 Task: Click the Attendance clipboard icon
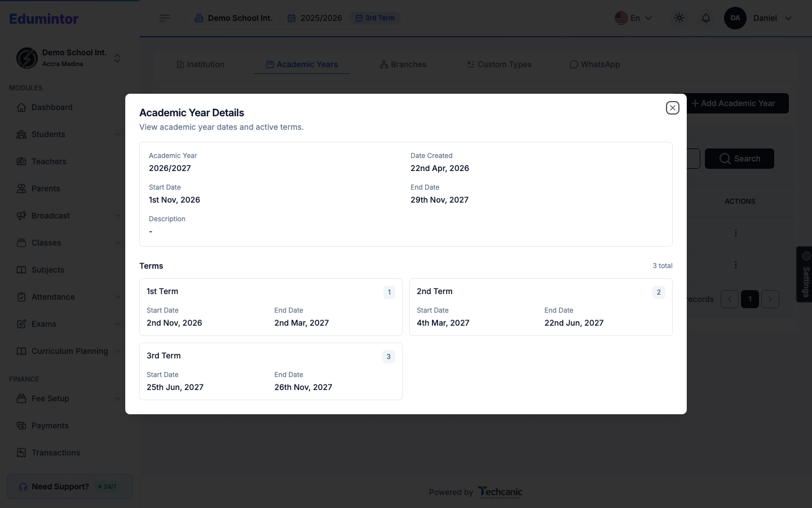coord(21,297)
